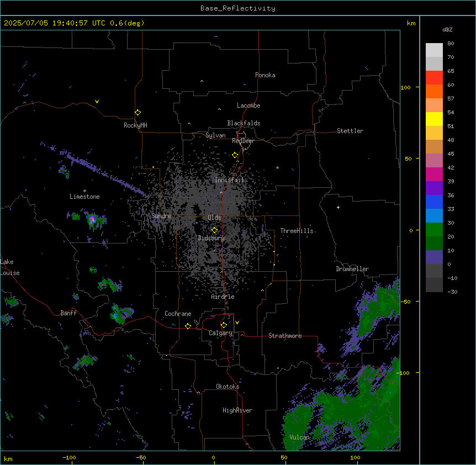Select the 0 dBZ purple legend swatch
Image resolution: width=476 pixels, height=465 pixels.
tap(434, 257)
